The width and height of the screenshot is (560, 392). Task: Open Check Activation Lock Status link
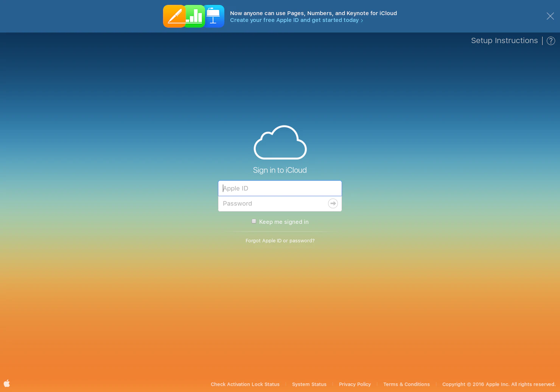click(x=245, y=384)
